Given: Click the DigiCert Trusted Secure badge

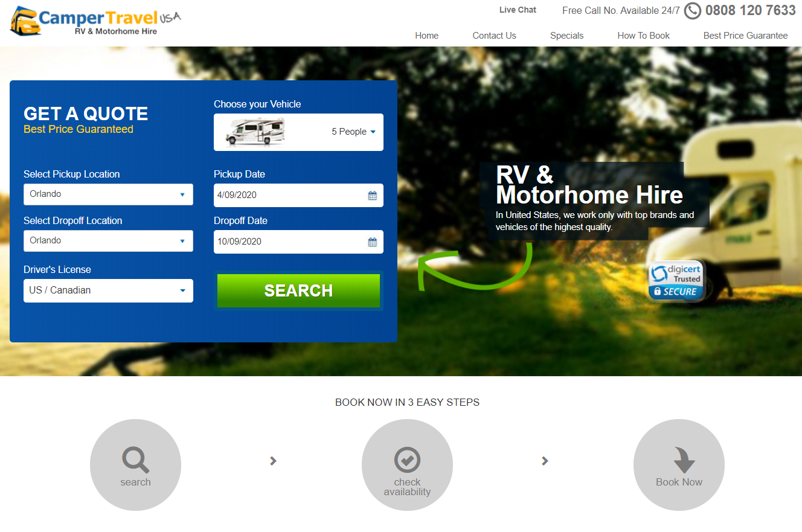Looking at the screenshot, I should (675, 281).
